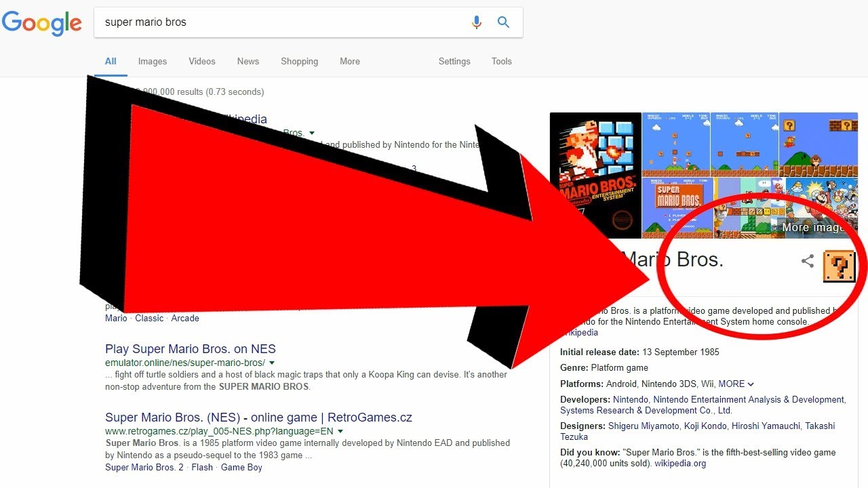This screenshot has height=488, width=868.
Task: Open search Settings
Action: 454,61
